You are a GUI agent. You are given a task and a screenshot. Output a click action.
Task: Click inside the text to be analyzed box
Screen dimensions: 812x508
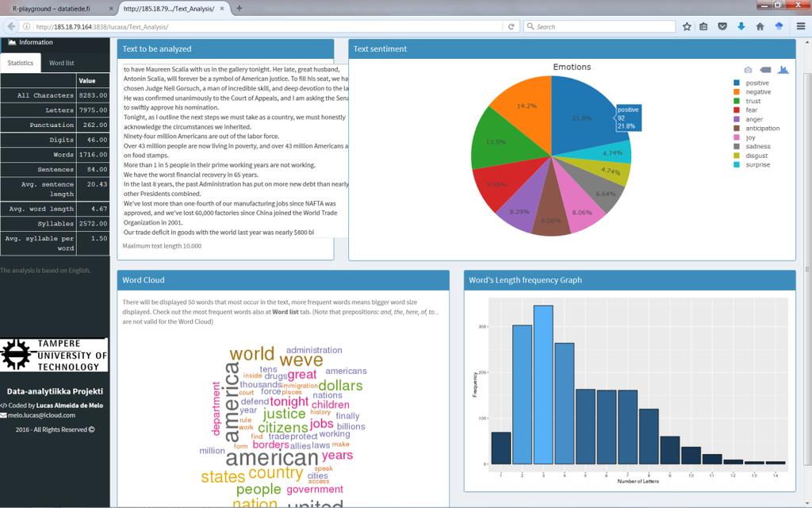click(x=236, y=151)
